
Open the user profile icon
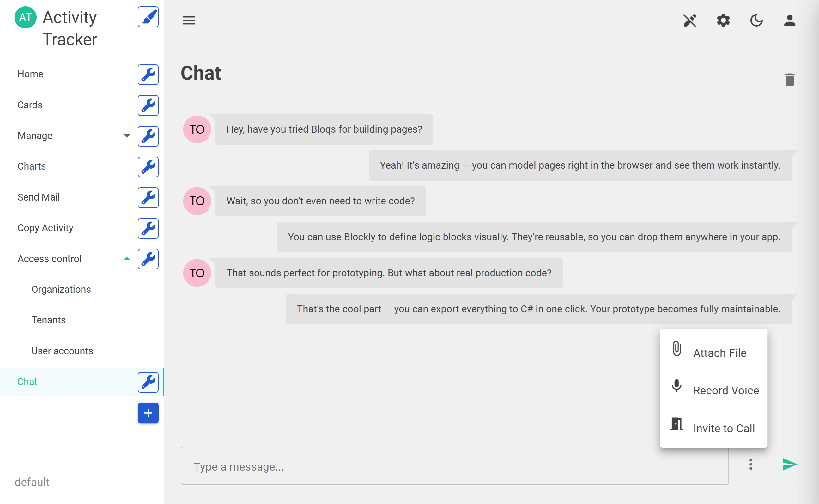pyautogui.click(x=789, y=21)
